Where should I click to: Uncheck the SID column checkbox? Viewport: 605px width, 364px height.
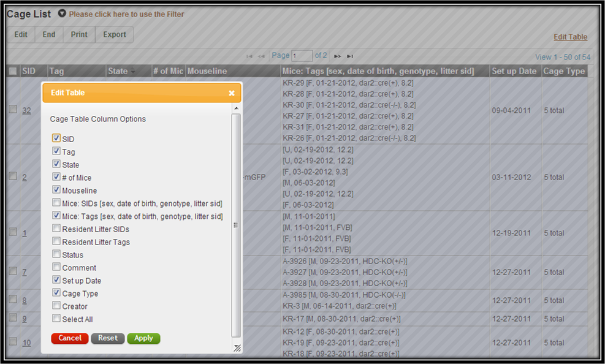point(56,139)
